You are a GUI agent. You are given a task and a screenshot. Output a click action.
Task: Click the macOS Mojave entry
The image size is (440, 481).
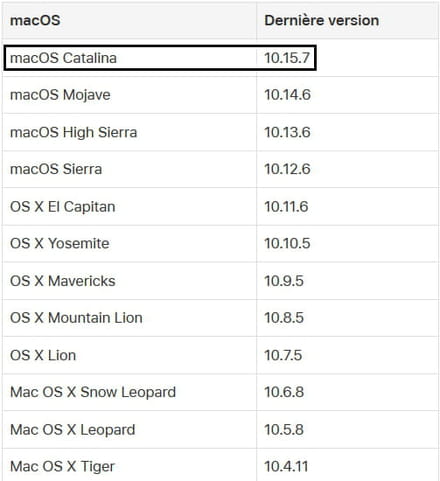click(x=60, y=95)
